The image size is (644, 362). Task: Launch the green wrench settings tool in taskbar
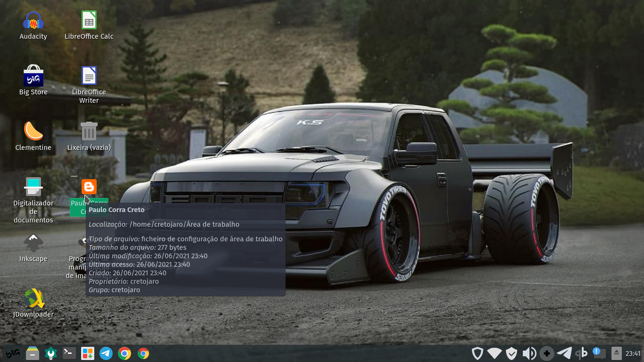coord(51,353)
